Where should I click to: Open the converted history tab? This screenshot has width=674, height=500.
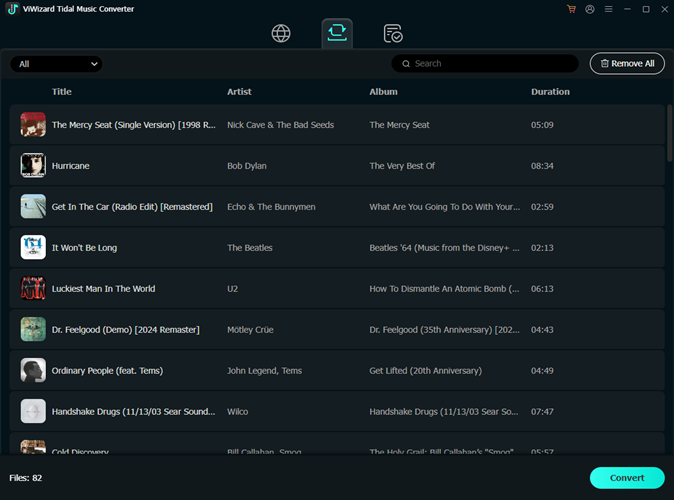(x=393, y=34)
